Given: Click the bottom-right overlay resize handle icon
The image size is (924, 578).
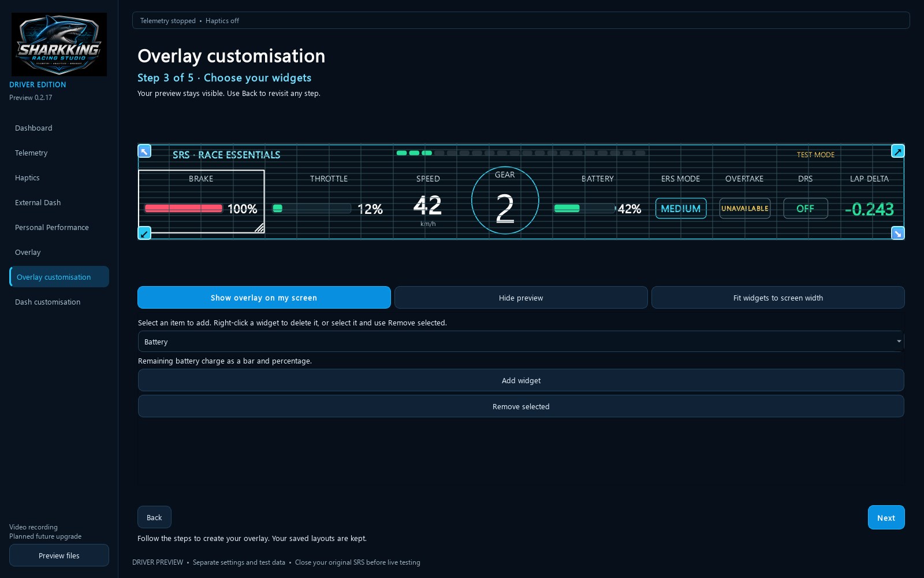Looking at the screenshot, I should pos(897,233).
